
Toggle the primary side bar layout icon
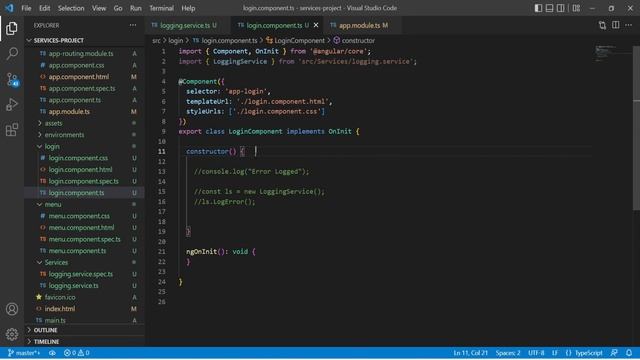point(538,8)
